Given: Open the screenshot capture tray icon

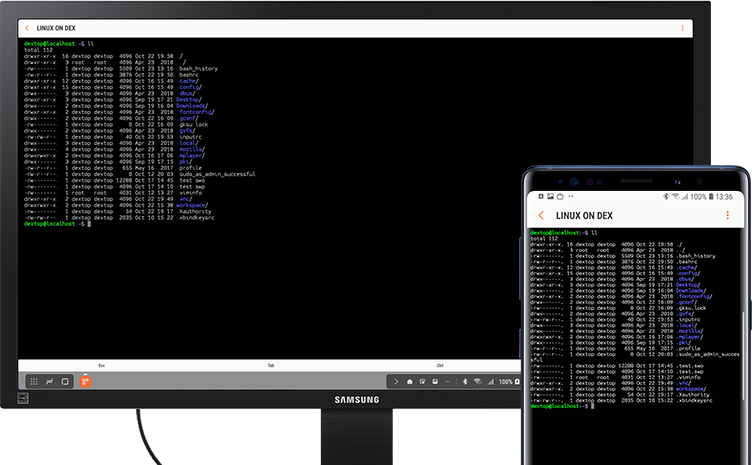Looking at the screenshot, I should pos(423,382).
